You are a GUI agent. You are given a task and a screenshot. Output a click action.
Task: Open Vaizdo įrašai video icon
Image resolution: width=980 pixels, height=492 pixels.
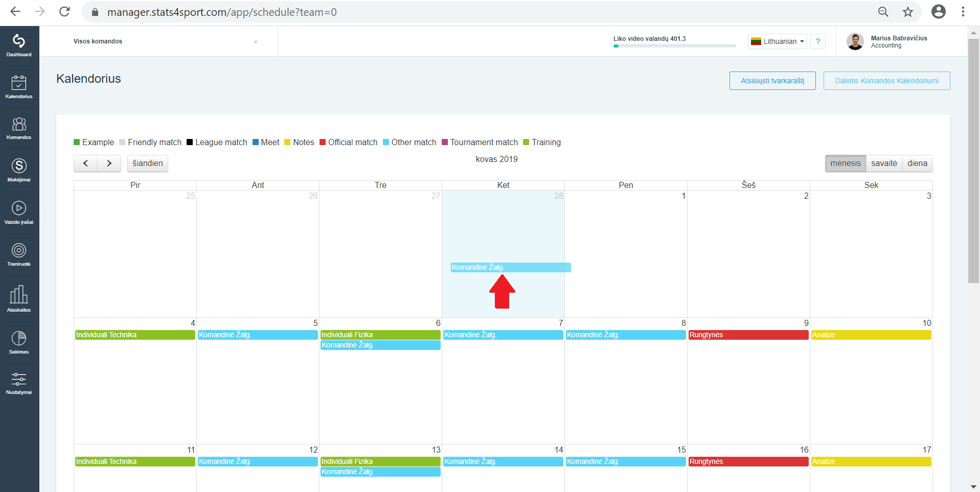(19, 213)
